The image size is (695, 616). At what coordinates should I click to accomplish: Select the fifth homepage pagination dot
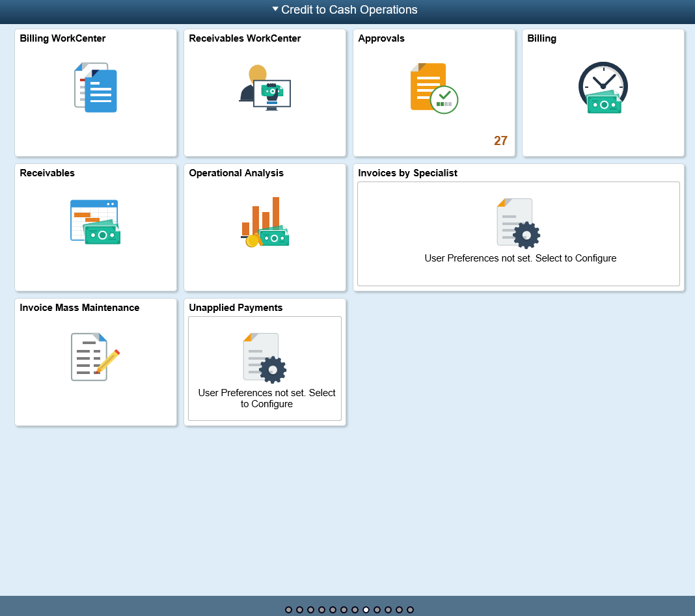tap(333, 609)
